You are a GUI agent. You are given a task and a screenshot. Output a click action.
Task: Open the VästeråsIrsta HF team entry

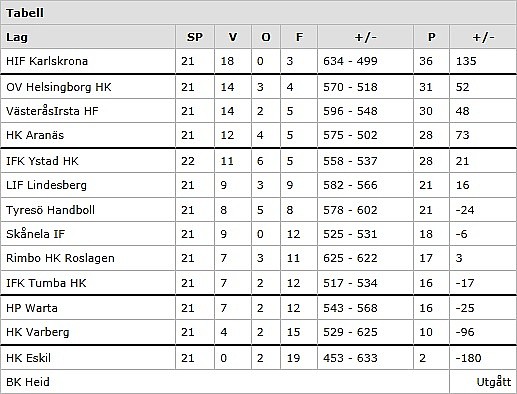tap(52, 111)
